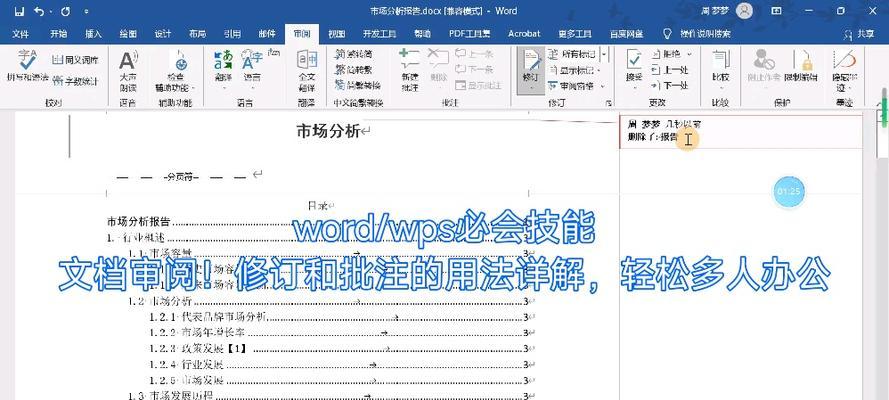Open the PDF工具集 tab

469,34
